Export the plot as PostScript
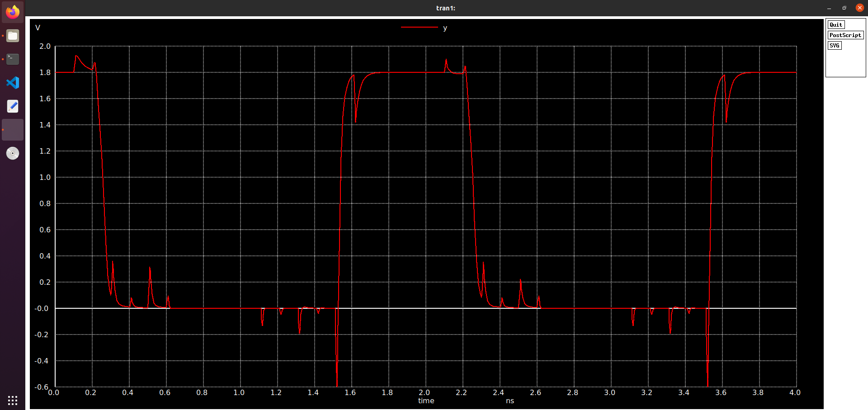 (x=845, y=35)
